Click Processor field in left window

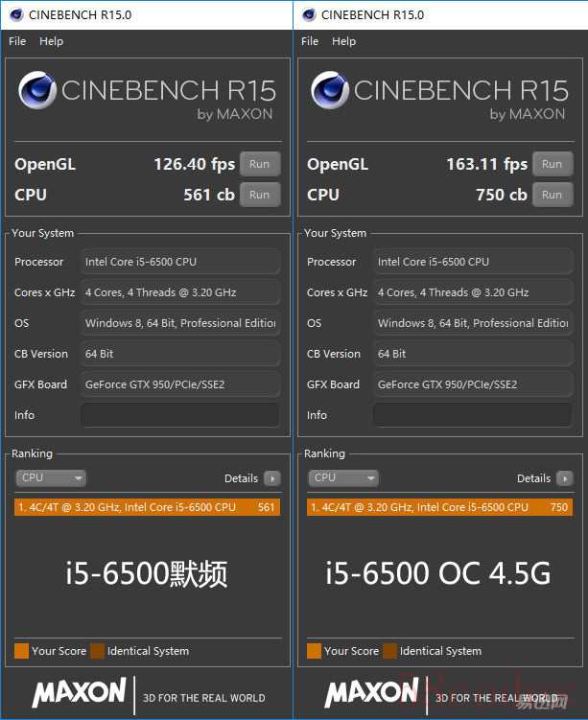(x=180, y=262)
